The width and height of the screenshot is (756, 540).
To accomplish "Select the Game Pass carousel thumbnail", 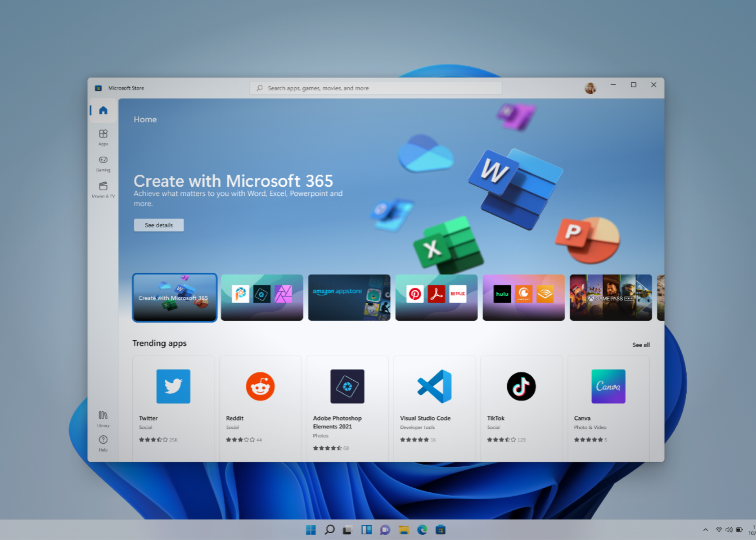I will (611, 297).
